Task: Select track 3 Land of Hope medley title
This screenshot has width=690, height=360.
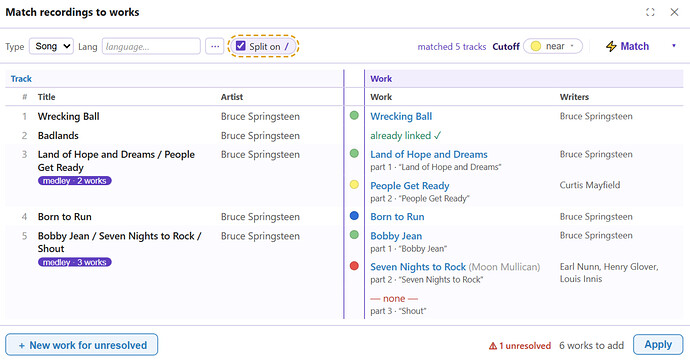Action: 116,161
